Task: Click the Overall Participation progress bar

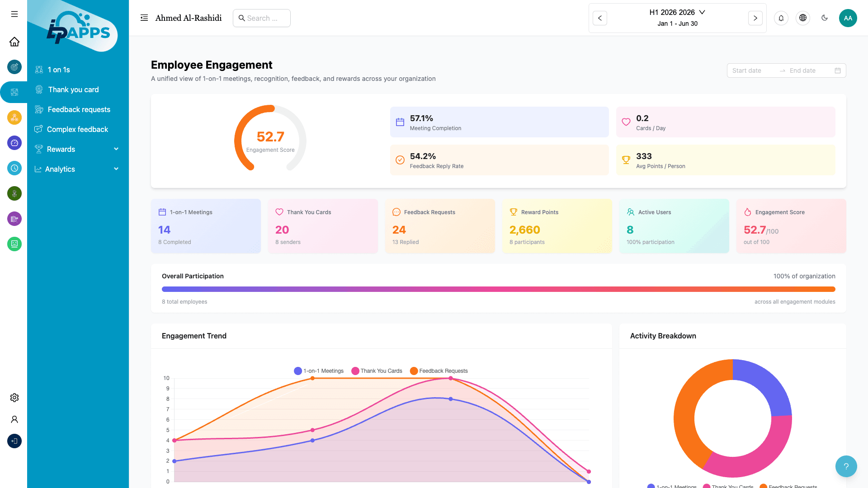Action: [497, 289]
